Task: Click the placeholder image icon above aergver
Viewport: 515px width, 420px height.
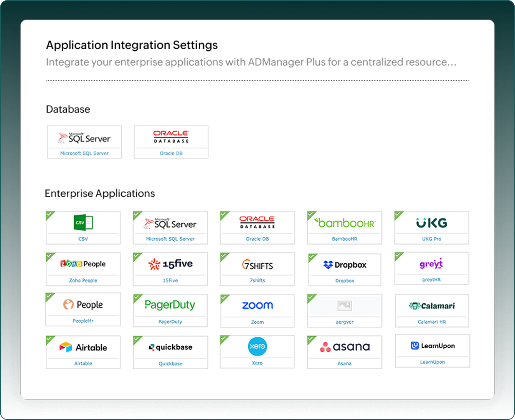Action: (345, 306)
